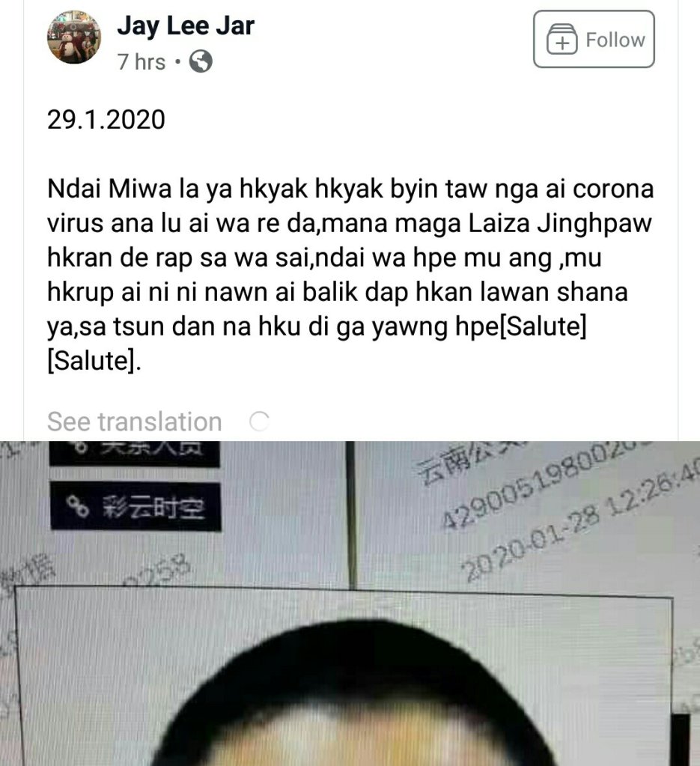Click the chain link icon beside 彩云时空

point(78,506)
